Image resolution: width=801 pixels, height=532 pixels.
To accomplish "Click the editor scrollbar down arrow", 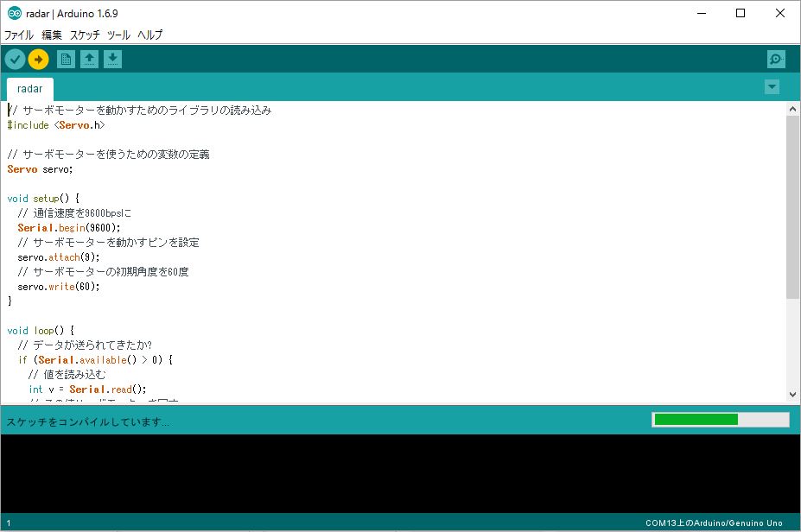I will click(x=792, y=394).
